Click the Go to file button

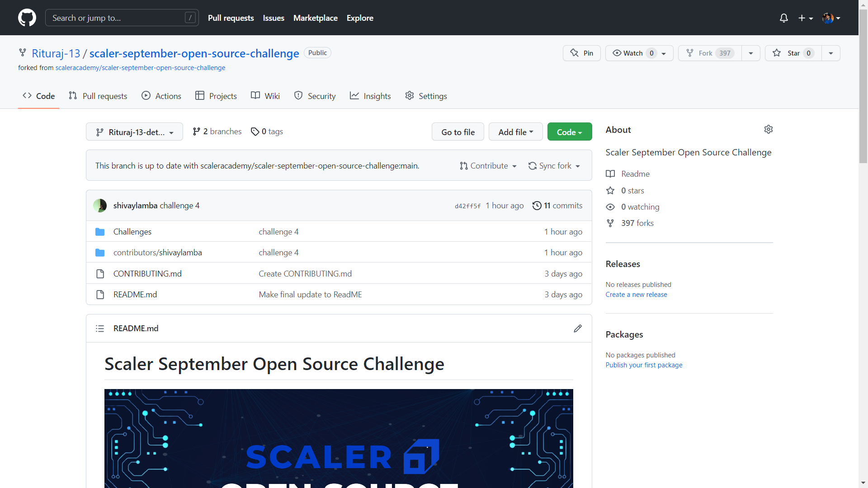[x=458, y=132]
